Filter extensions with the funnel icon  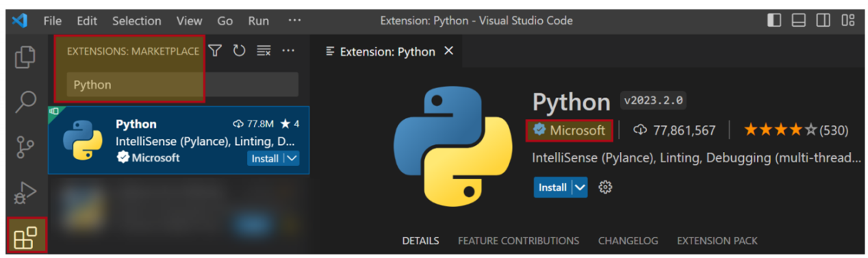(215, 51)
